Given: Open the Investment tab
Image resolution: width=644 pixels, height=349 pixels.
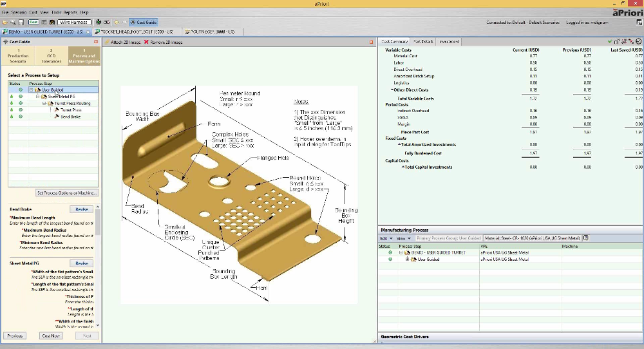Looking at the screenshot, I should [x=450, y=41].
